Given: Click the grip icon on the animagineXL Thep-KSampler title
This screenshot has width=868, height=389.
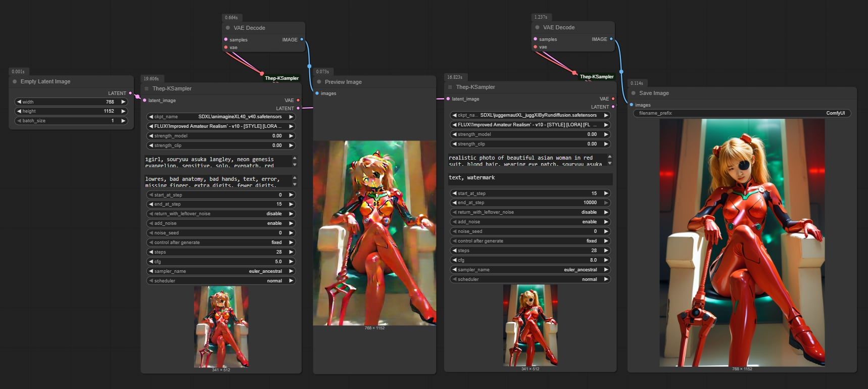Looking at the screenshot, I should pyautogui.click(x=147, y=88).
